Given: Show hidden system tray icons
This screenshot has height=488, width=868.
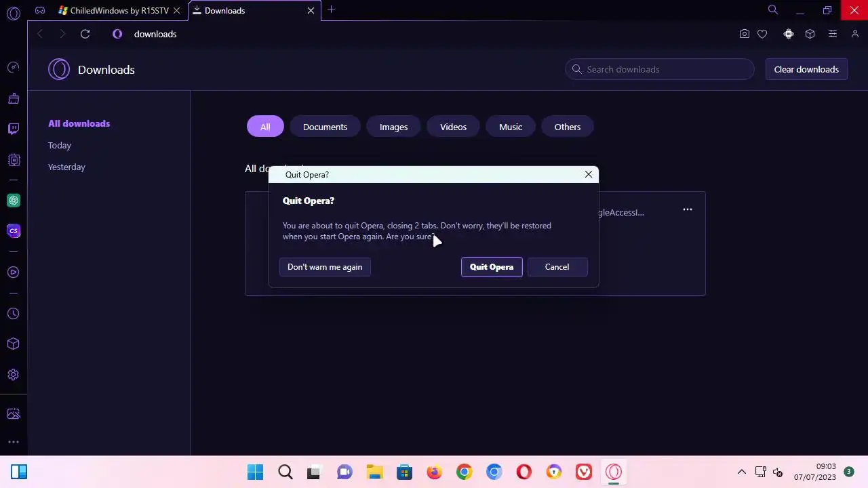Looking at the screenshot, I should pos(742,472).
